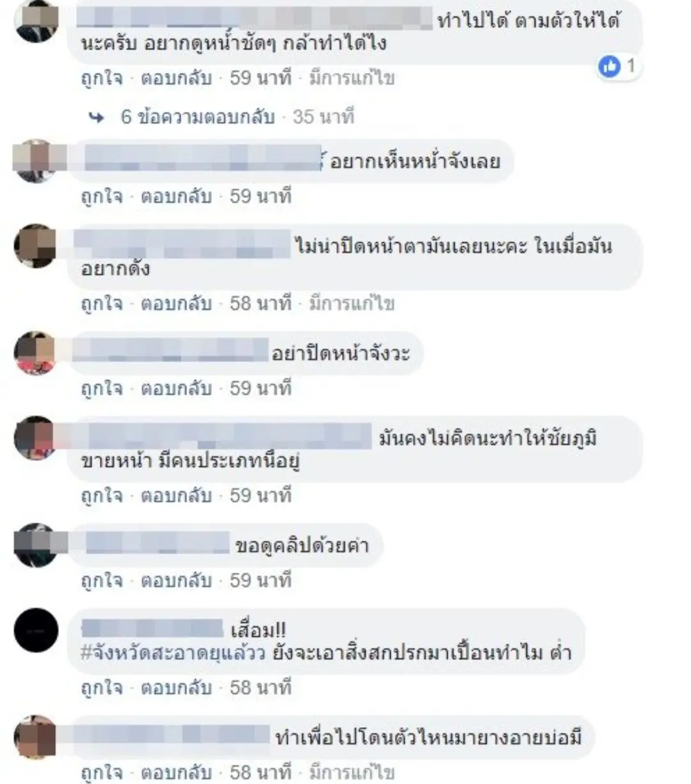Reply to comment 'อยากเห็นหน้าจังเลย'
This screenshot has height=784, width=691.
pos(176,196)
